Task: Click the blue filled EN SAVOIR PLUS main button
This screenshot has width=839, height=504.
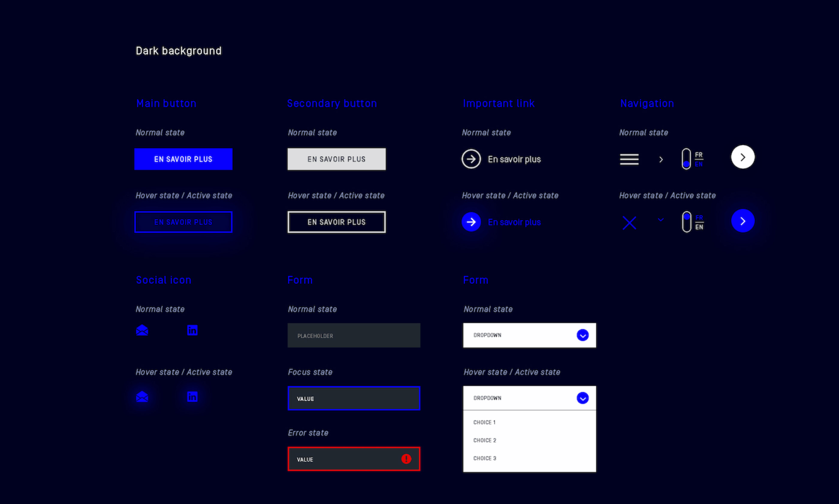Action: pos(183,159)
